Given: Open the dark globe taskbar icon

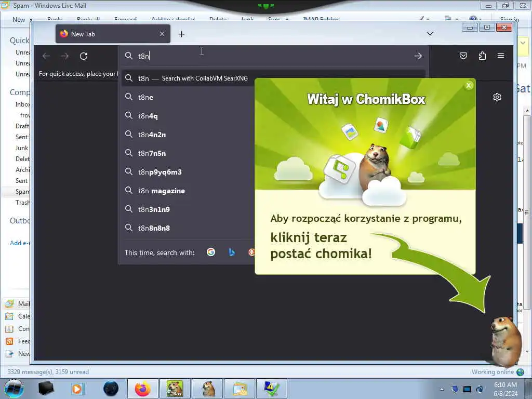Looking at the screenshot, I should pyautogui.click(x=111, y=389).
